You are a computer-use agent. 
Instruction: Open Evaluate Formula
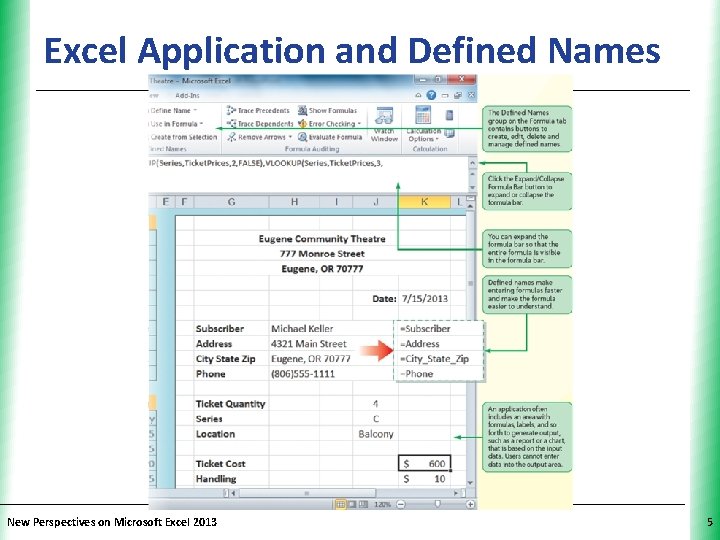[330, 137]
